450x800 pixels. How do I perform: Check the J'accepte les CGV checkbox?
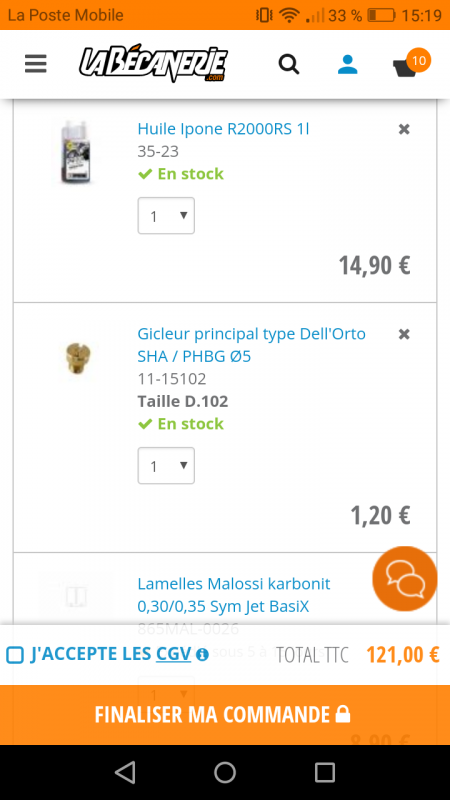pos(15,655)
